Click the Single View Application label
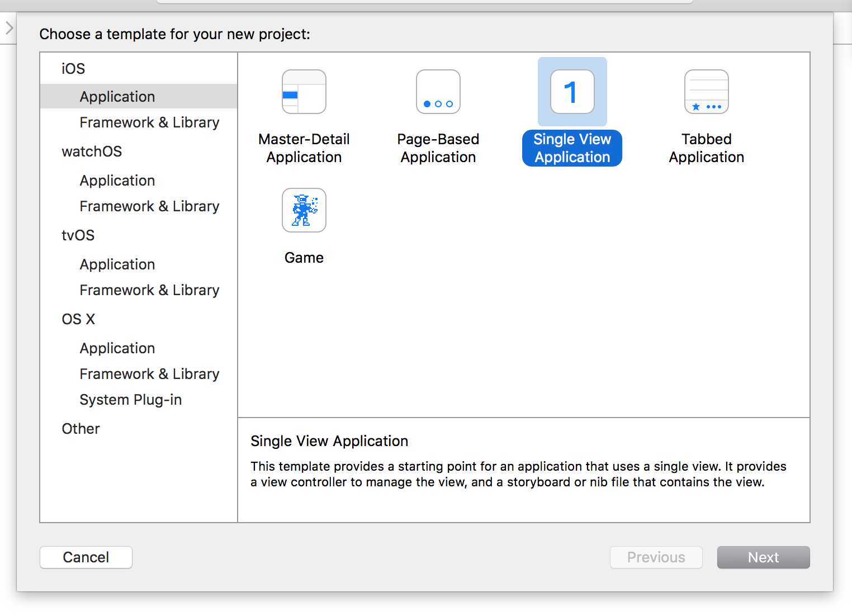The width and height of the screenshot is (852, 616). coord(572,148)
